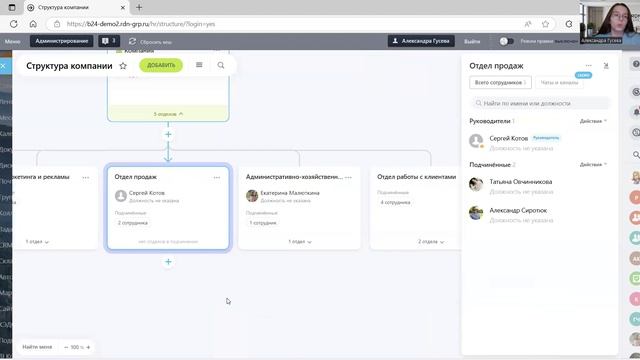Click plus node below Отдел продаж card
Viewport: 640px width, 360px height.
(x=168, y=262)
